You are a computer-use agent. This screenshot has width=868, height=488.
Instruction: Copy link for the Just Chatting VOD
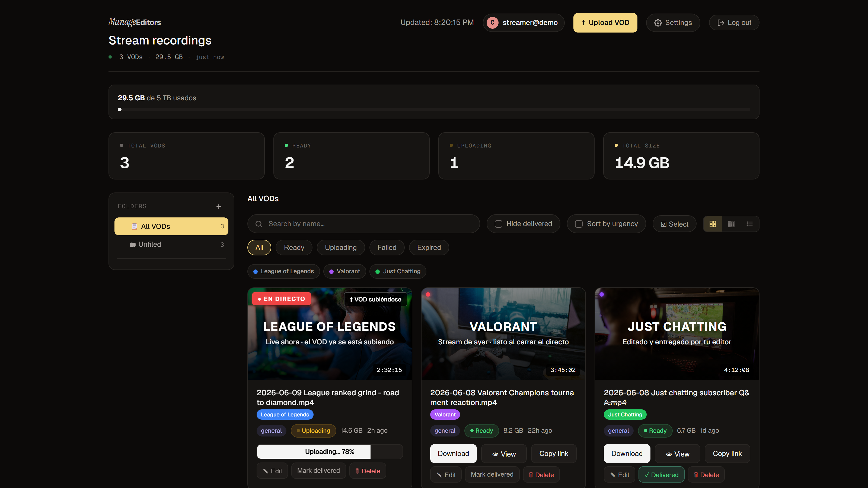[727, 454]
